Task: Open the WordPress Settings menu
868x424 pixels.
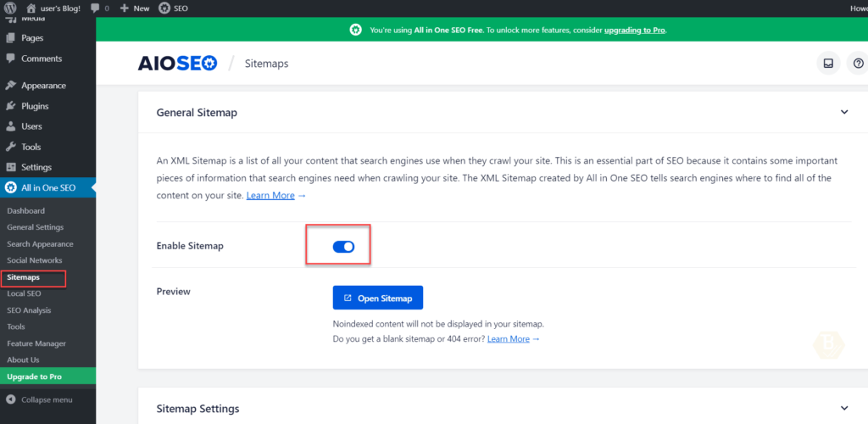Action: tap(36, 167)
